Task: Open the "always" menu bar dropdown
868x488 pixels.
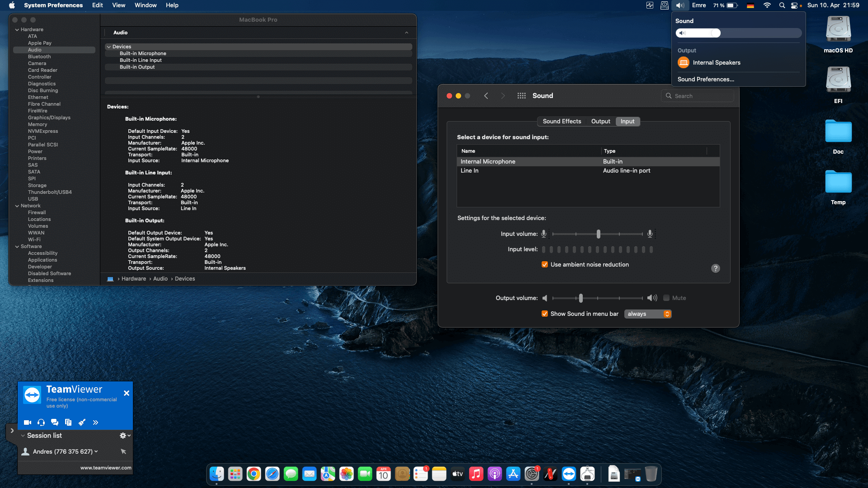Action: tap(648, 314)
